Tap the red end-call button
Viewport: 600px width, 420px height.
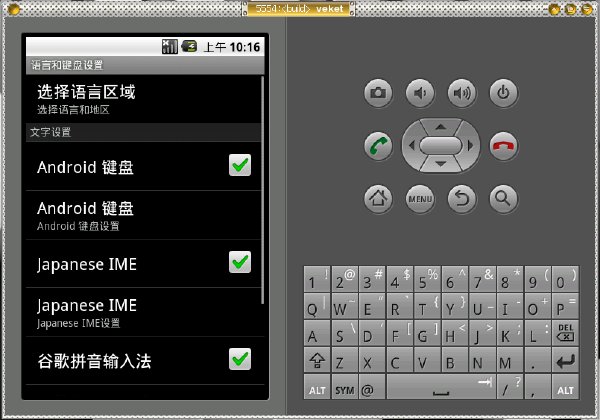504,146
